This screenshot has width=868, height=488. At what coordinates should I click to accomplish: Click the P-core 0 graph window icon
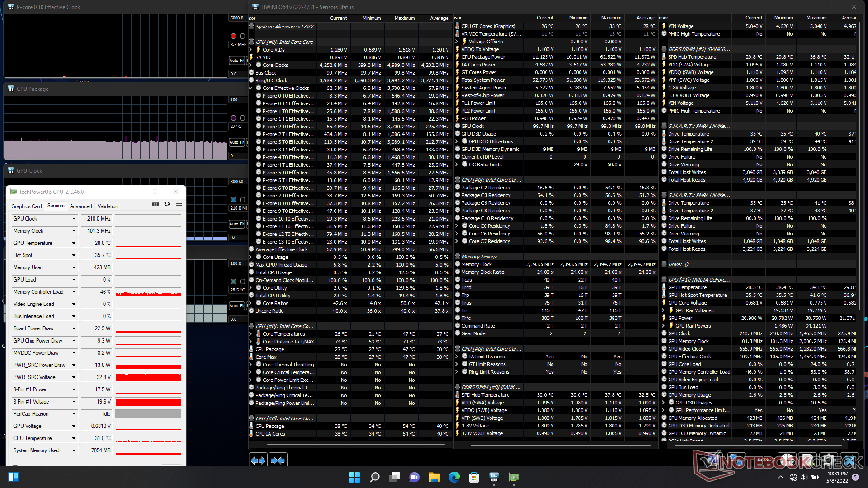click(11, 7)
